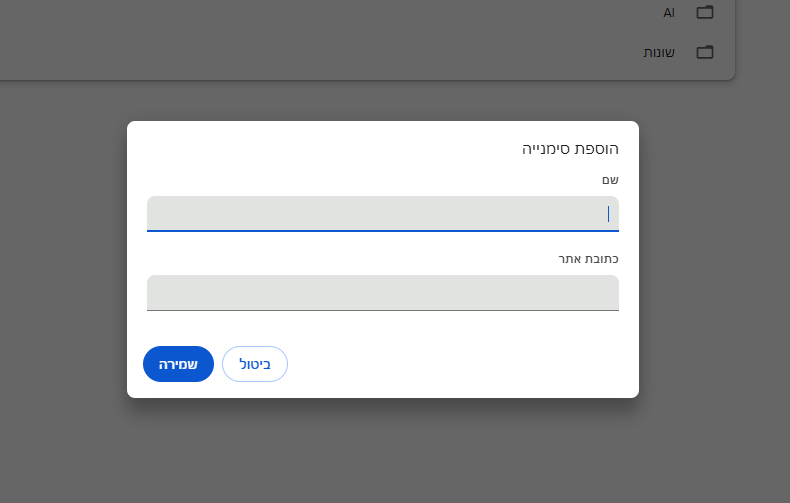Click the הוספת סימנייה dialog title
790x503 pixels.
point(570,149)
